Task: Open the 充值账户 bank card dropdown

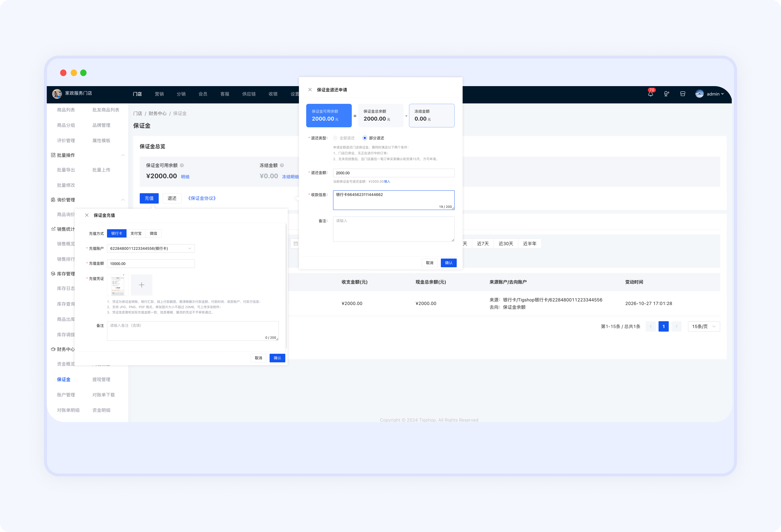Action: (x=151, y=249)
